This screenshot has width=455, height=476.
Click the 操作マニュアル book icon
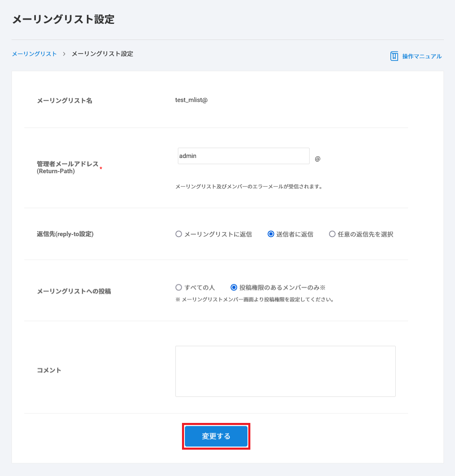(394, 56)
